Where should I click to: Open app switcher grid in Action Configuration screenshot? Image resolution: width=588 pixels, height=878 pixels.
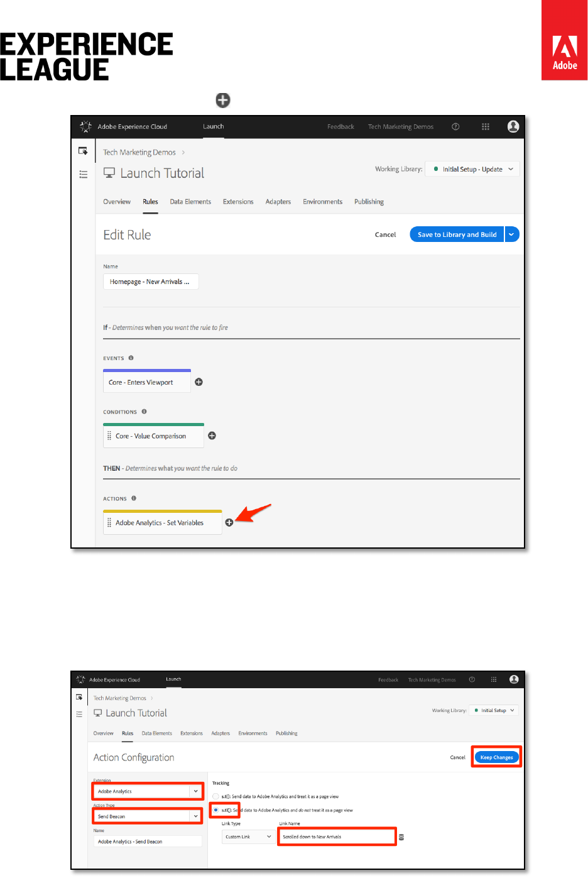coord(494,679)
